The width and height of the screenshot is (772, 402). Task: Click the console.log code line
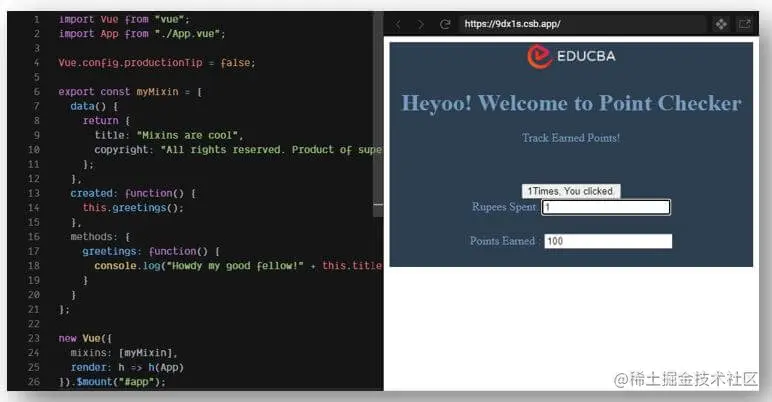click(x=238, y=266)
